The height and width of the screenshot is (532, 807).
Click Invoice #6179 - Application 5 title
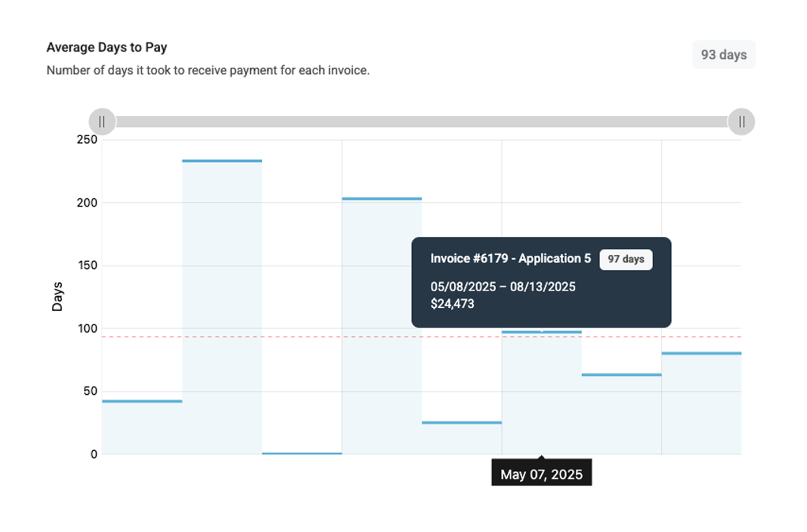[x=510, y=259]
